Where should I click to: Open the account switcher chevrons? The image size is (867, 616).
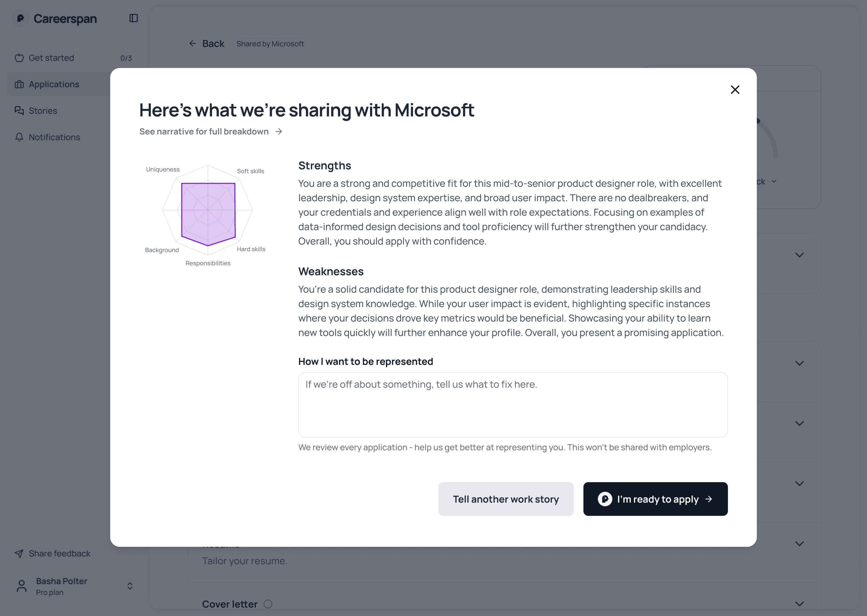(130, 586)
